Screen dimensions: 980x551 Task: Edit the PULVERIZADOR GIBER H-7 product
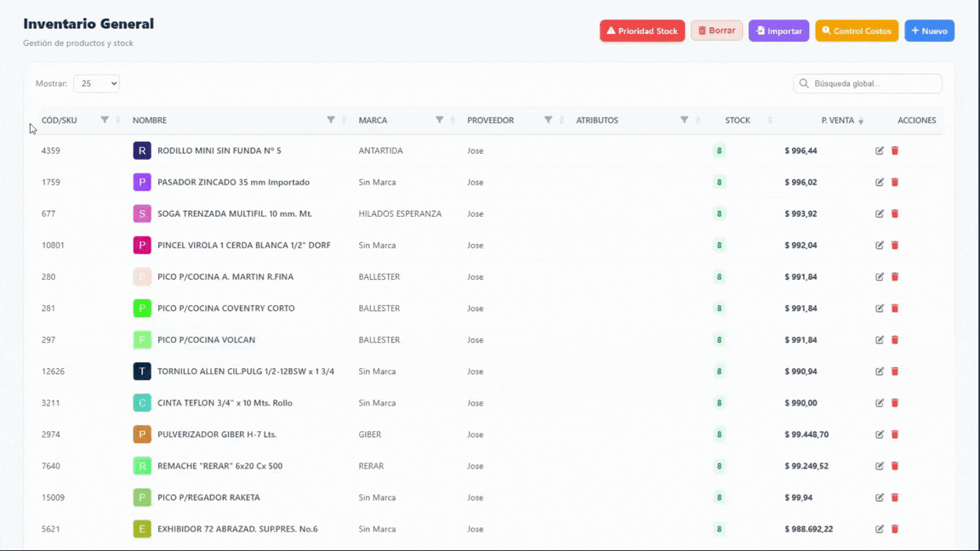(880, 434)
